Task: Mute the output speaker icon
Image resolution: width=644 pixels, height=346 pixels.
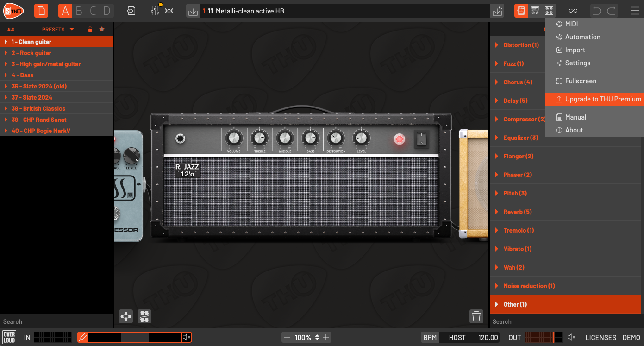Action: [572, 337]
